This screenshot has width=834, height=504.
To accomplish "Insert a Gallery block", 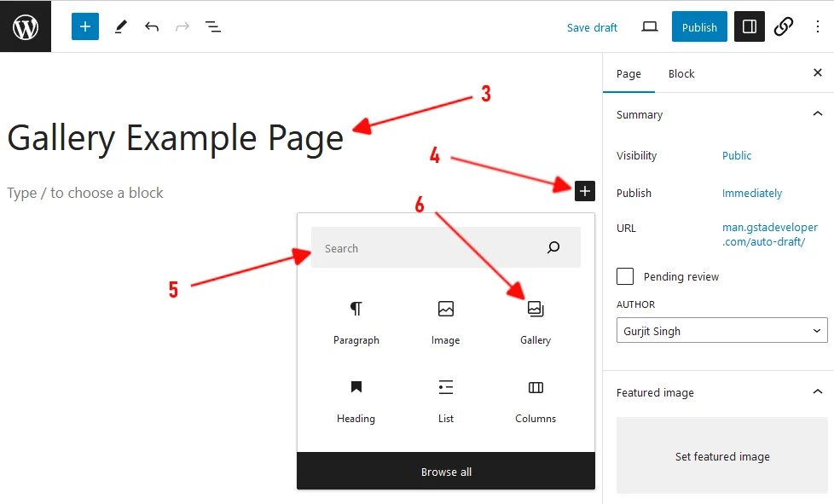I will point(536,322).
